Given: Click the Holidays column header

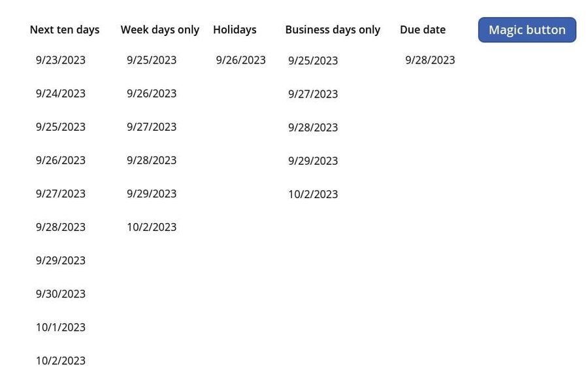Looking at the screenshot, I should pos(235,29).
